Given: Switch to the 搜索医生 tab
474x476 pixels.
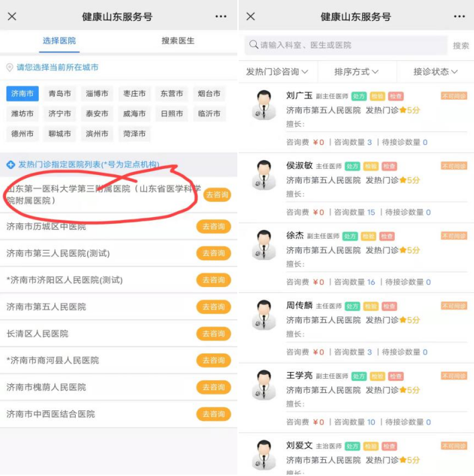Looking at the screenshot, I should pyautogui.click(x=178, y=41).
